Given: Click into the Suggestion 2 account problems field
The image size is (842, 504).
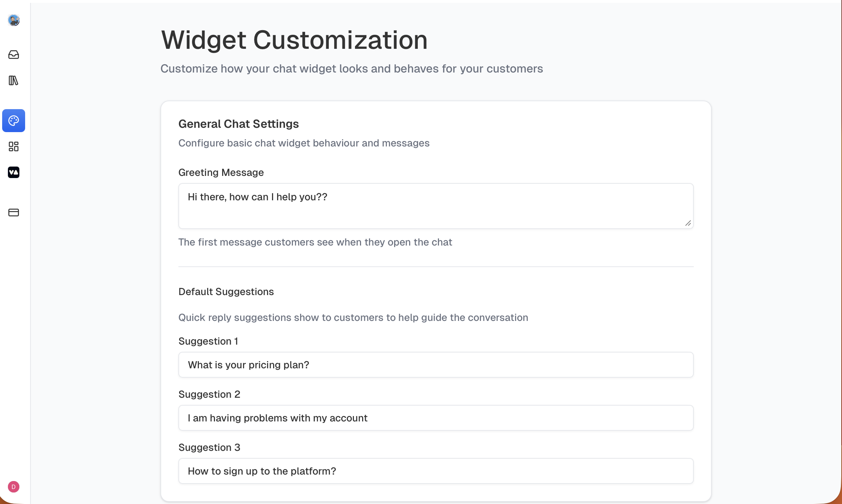Looking at the screenshot, I should 436,418.
